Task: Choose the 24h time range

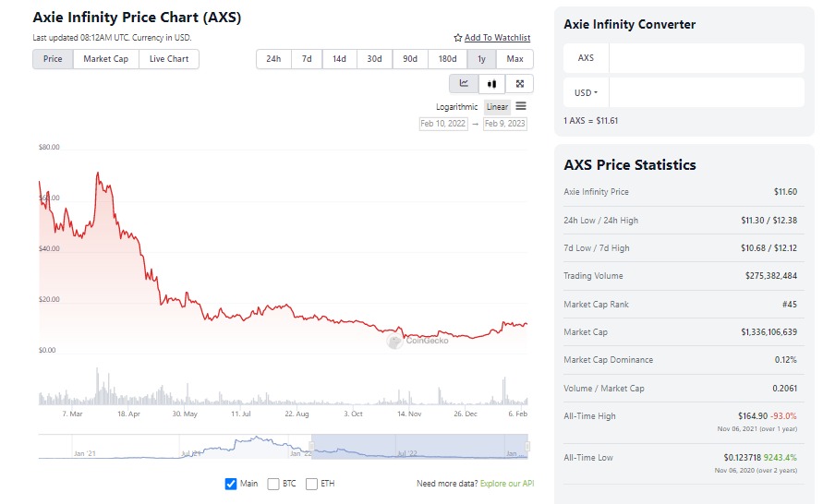Action: pyautogui.click(x=273, y=59)
